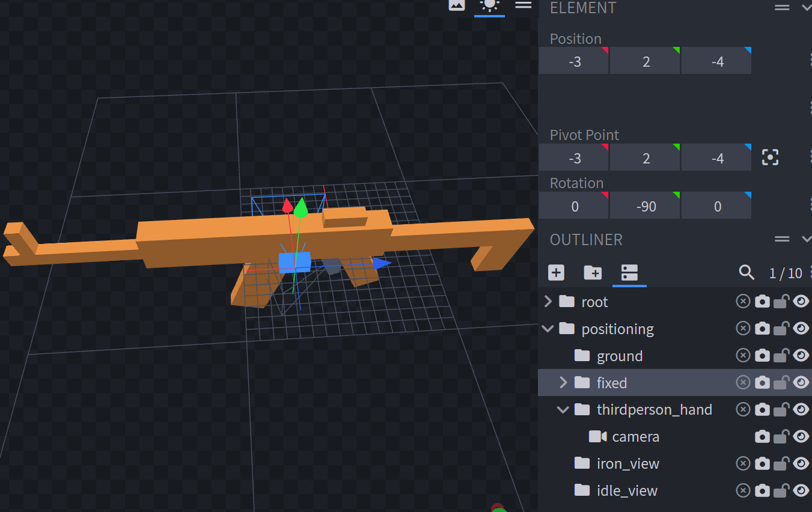Hide the positioning group
812x512 pixels.
tap(801, 328)
